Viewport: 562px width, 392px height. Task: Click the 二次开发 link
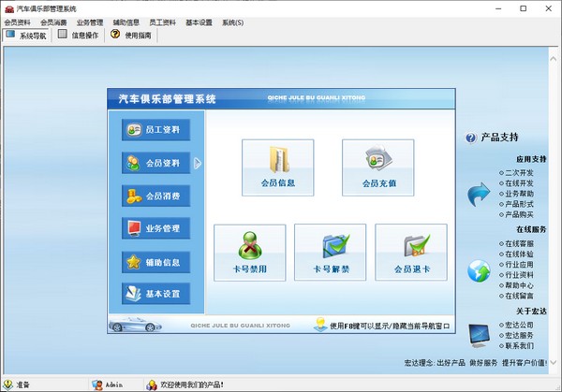pos(516,173)
